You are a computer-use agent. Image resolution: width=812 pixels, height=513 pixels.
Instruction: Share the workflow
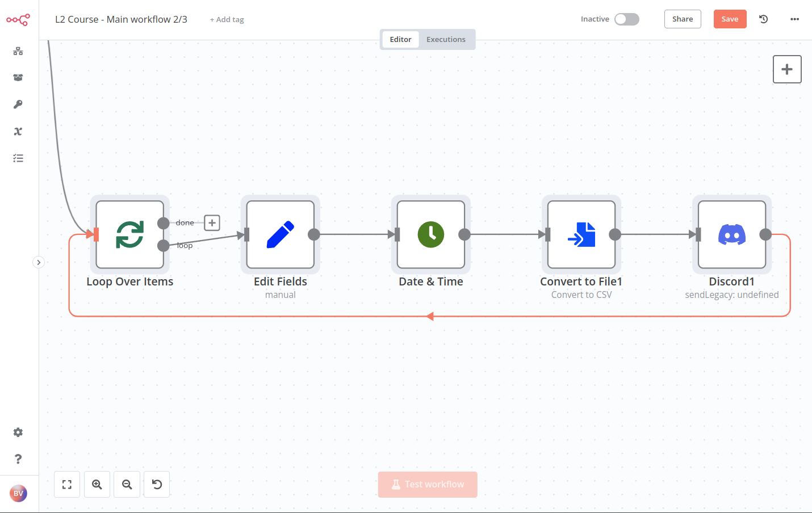coord(682,19)
